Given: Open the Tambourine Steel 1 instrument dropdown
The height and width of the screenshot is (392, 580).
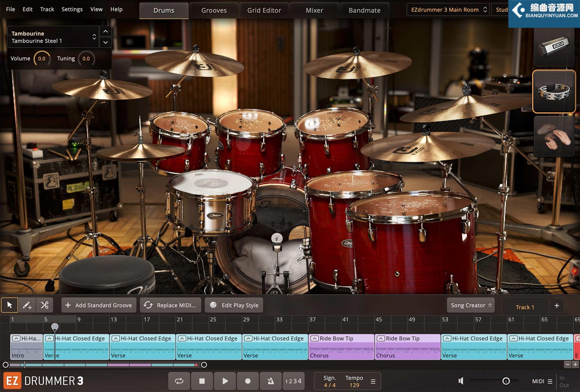Looking at the screenshot, I should click(53, 37).
